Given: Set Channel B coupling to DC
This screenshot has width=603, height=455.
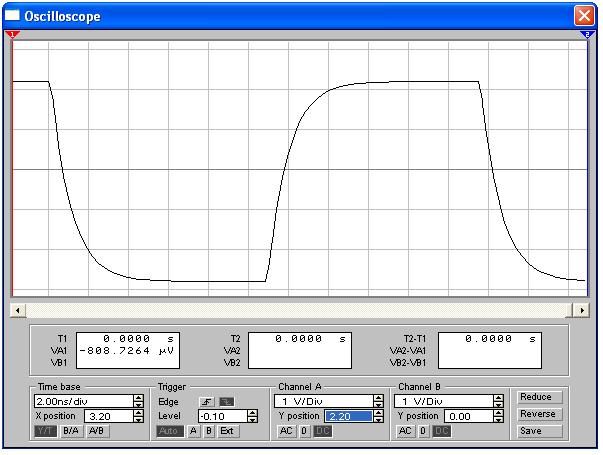Looking at the screenshot, I should coord(441,431).
